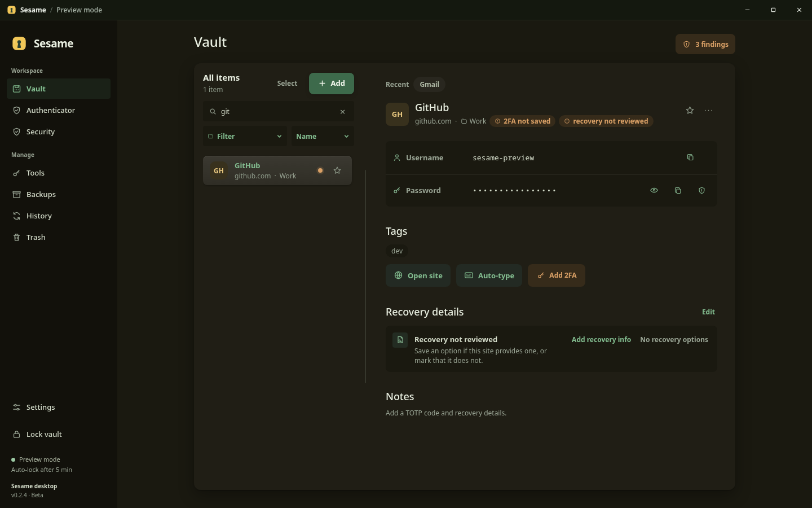This screenshot has height=508, width=812.
Task: Click Select to choose multiple items
Action: point(287,84)
